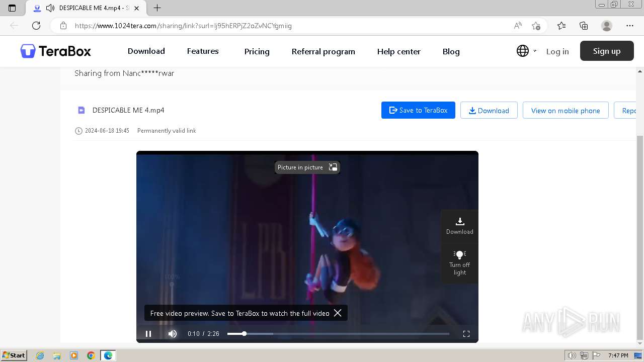
Task: Add this page to favorites
Action: [x=536, y=26]
